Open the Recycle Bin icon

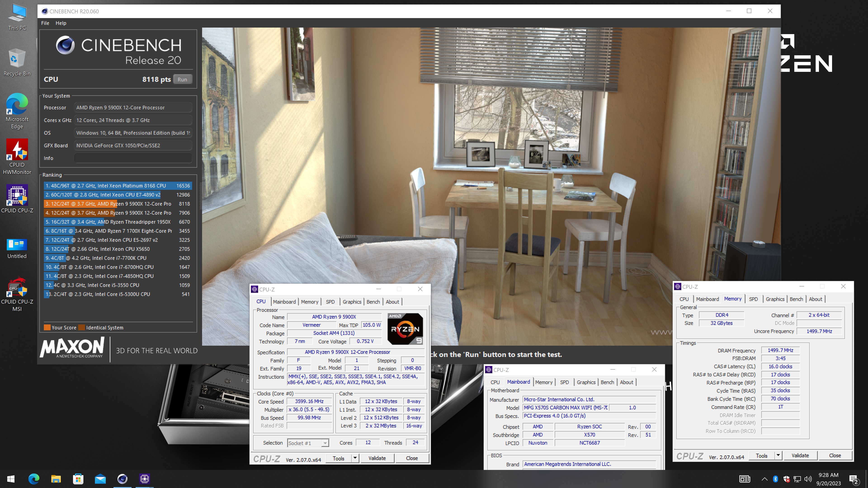pyautogui.click(x=17, y=63)
